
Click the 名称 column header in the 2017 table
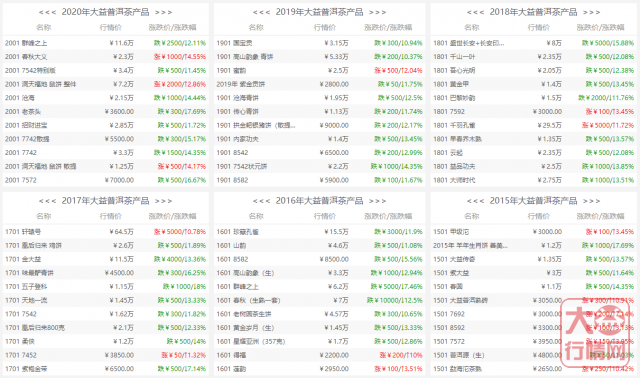(44, 216)
